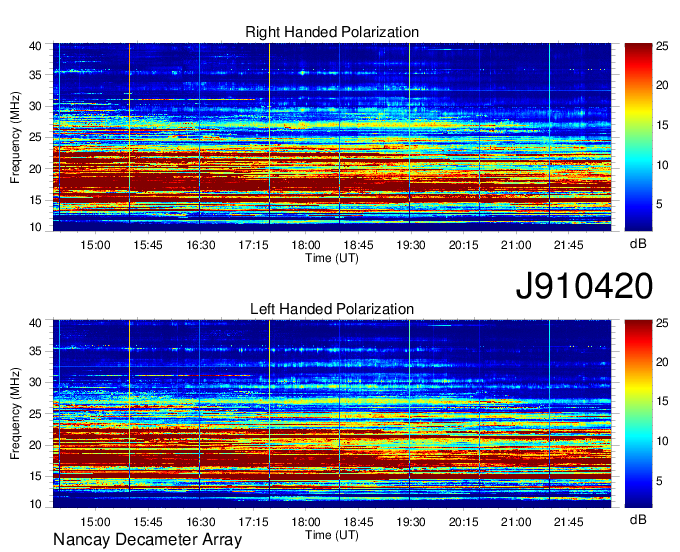680x552 pixels.
Task: Click the "5" value on lower color bar scale
Action: click(659, 481)
